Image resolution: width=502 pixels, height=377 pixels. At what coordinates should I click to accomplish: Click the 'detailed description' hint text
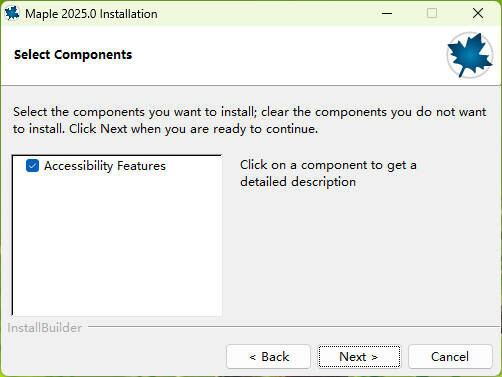[298, 182]
